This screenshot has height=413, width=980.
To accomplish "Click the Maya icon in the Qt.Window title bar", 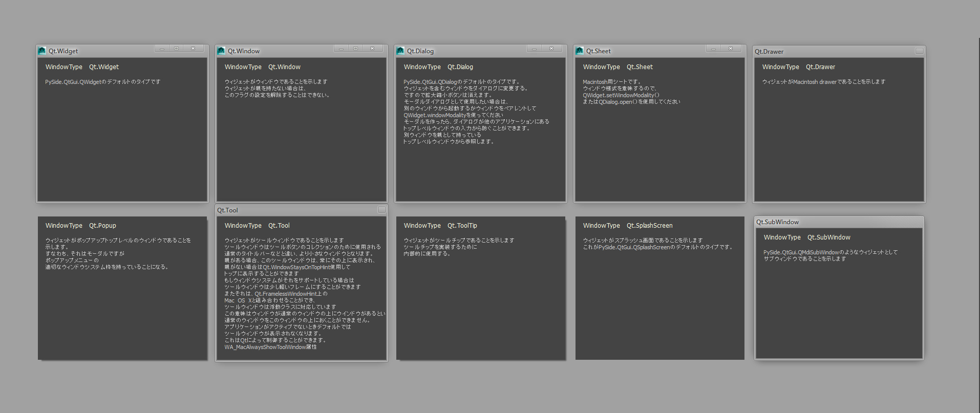I will (x=221, y=51).
